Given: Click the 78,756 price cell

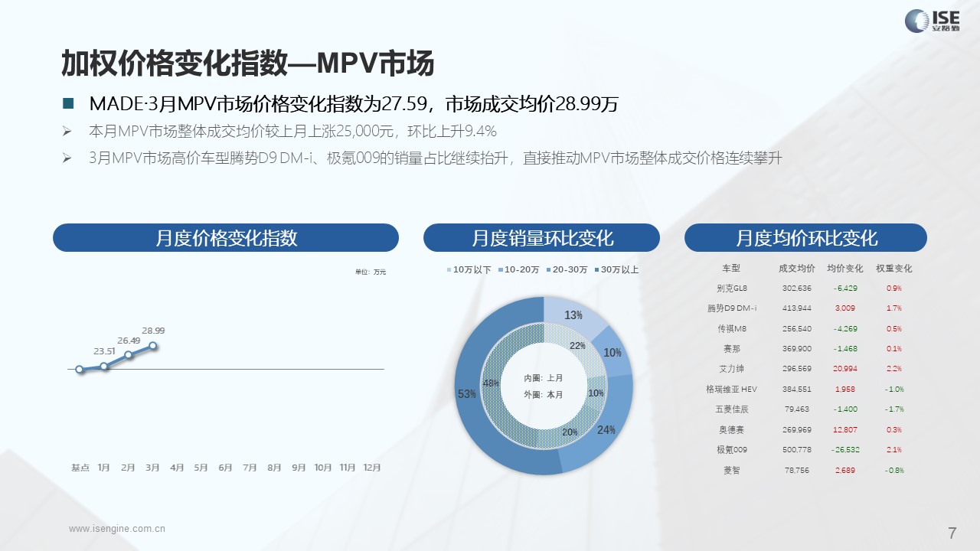Looking at the screenshot, I should point(797,471).
